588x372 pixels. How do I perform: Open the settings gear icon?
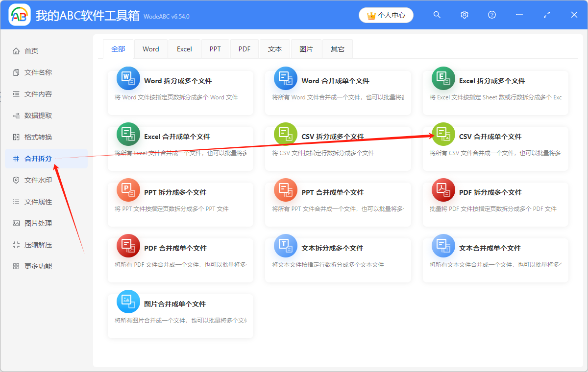(464, 15)
